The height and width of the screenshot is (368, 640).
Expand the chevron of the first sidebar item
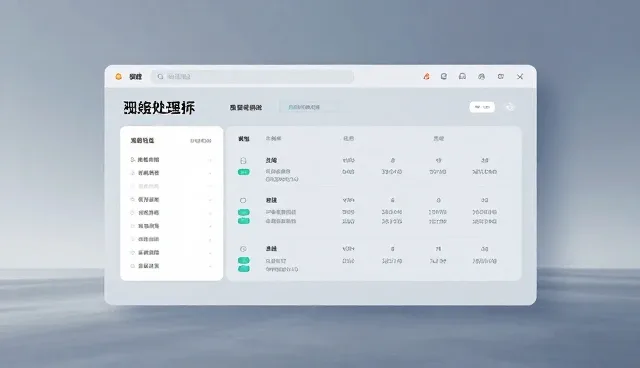pyautogui.click(x=210, y=160)
